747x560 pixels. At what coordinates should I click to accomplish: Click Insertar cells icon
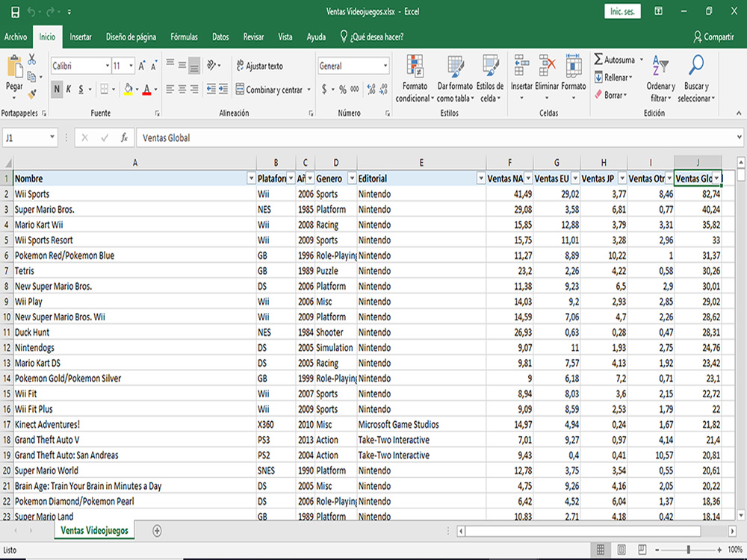(x=521, y=65)
